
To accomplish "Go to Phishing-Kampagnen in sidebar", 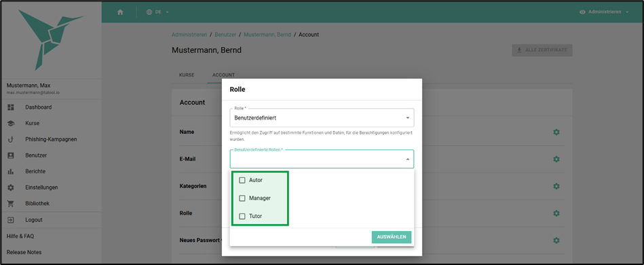I will click(x=51, y=139).
